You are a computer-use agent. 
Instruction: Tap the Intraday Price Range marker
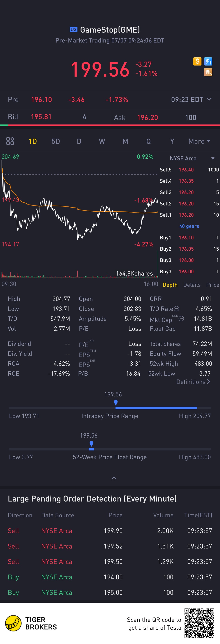(x=116, y=402)
